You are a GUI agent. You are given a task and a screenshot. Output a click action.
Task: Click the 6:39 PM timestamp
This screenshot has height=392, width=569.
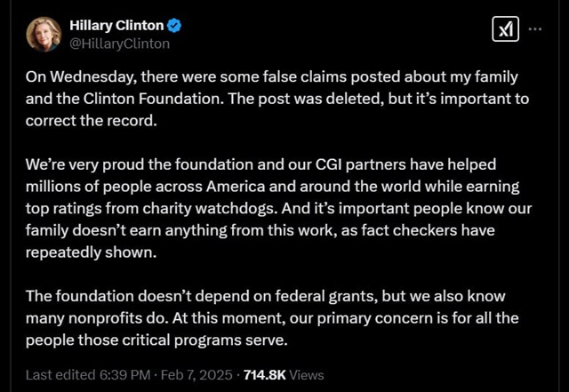tap(124, 374)
